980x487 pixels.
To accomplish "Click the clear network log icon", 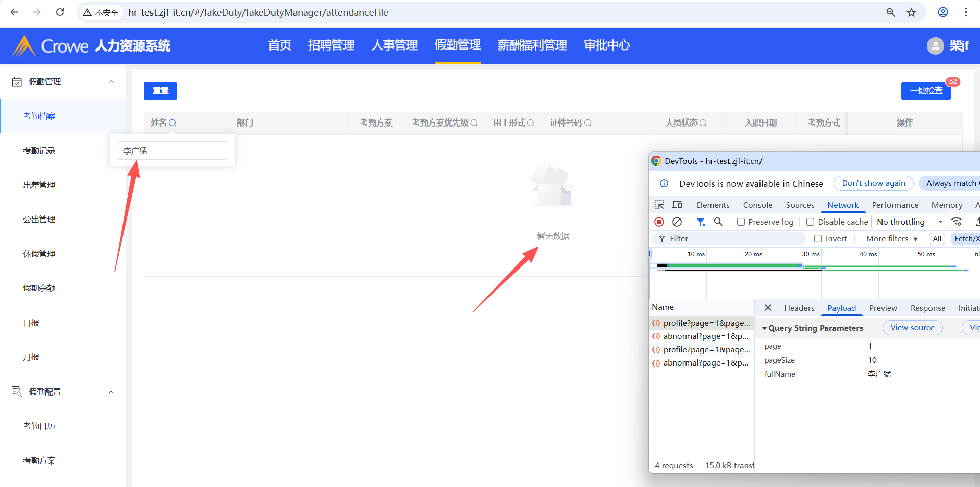I will point(677,222).
